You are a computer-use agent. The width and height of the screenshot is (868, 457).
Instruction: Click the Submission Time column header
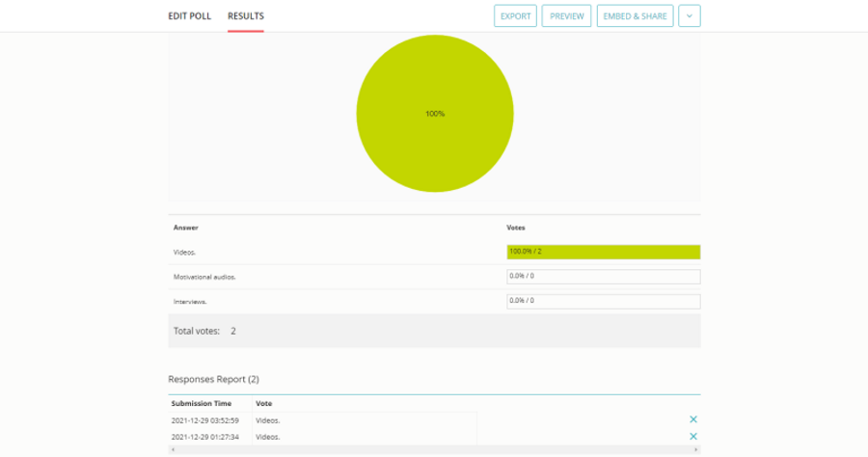tap(202, 403)
